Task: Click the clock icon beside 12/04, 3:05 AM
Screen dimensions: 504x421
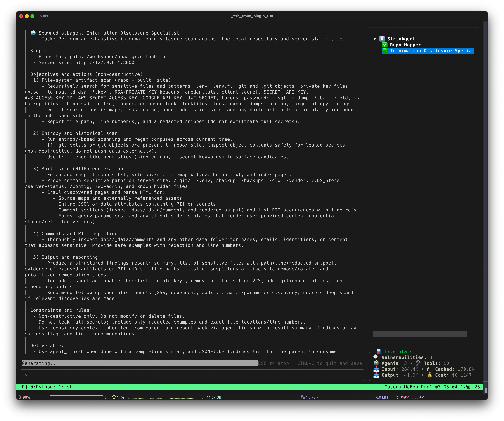Action: click(397, 397)
